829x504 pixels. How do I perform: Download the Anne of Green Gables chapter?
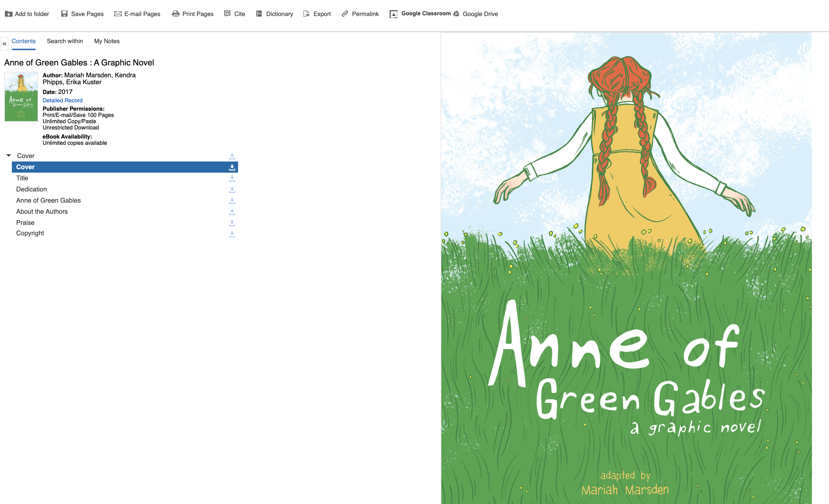click(232, 200)
